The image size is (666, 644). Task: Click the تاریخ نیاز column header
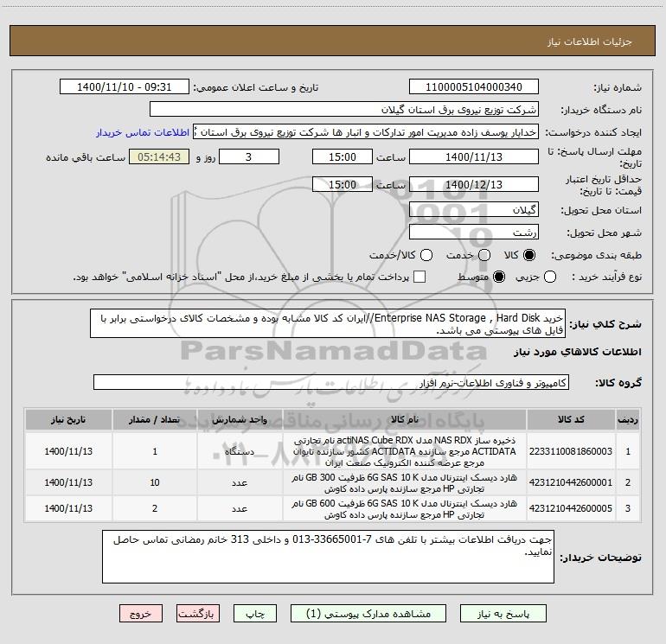(68, 419)
